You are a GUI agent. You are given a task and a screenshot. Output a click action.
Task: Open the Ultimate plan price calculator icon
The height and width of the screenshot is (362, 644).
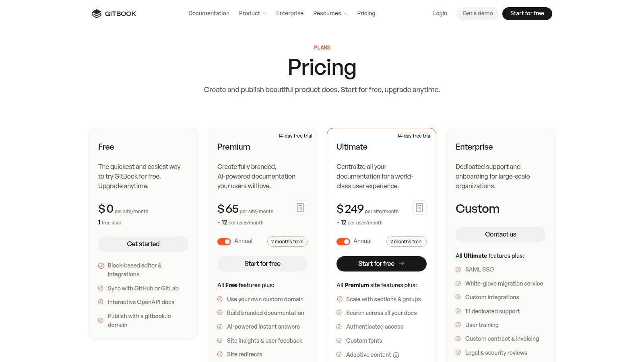(419, 208)
